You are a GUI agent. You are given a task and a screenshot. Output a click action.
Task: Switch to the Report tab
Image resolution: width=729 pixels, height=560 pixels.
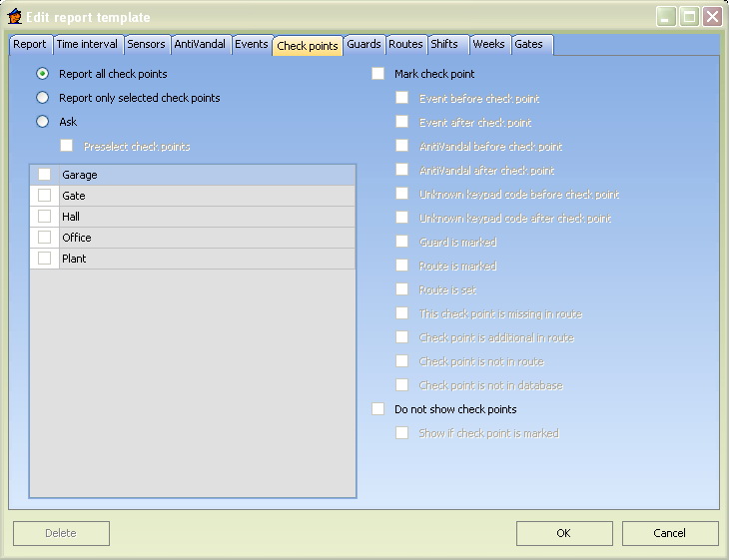point(30,45)
